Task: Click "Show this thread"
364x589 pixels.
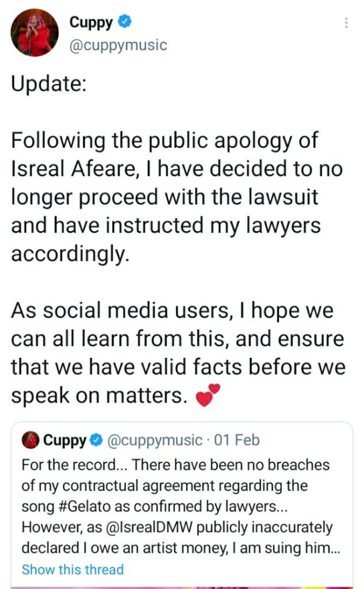Action: 72,569
